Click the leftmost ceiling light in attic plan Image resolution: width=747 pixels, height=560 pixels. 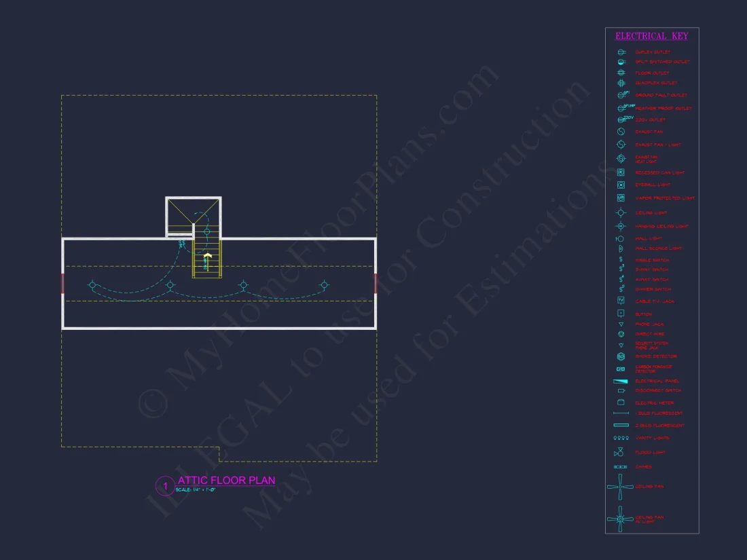pos(92,285)
